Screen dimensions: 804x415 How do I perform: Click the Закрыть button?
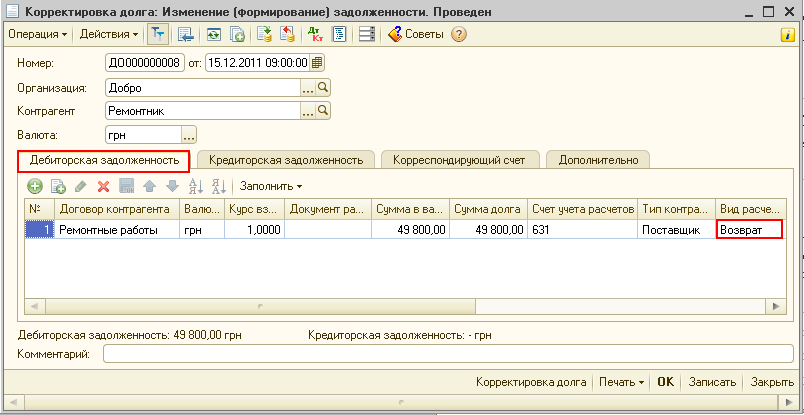point(772,382)
